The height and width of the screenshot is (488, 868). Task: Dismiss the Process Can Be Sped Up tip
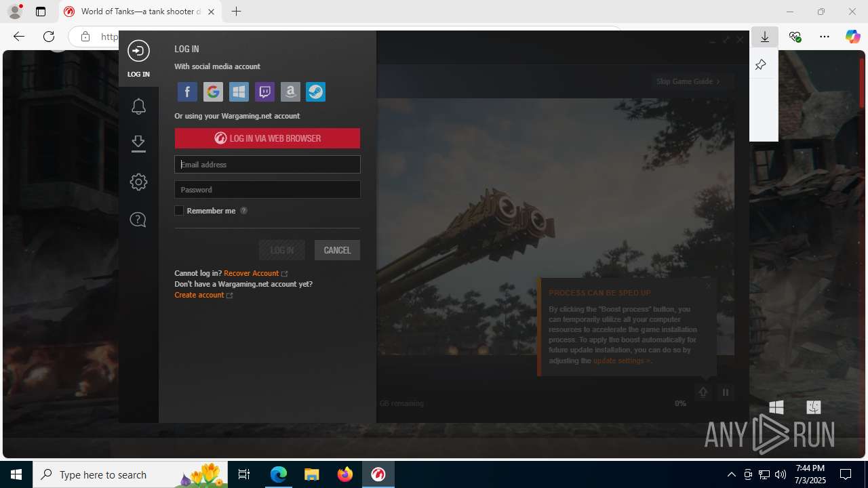coord(709,286)
